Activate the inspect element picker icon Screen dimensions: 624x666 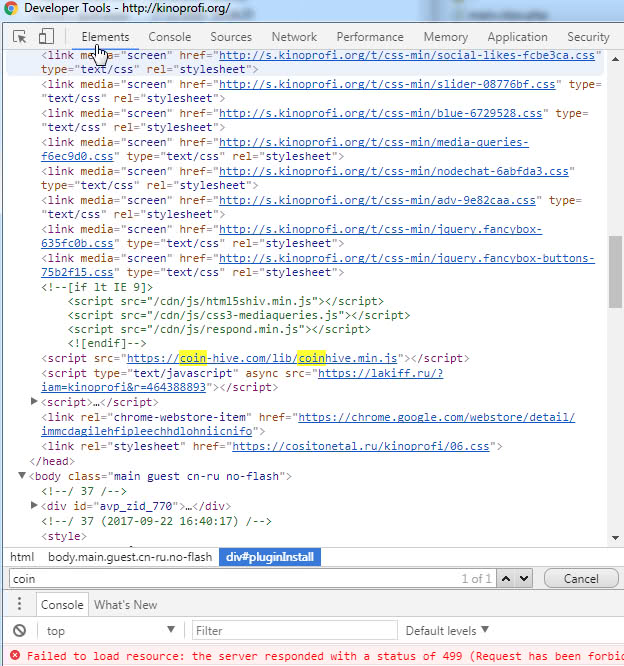(20, 37)
